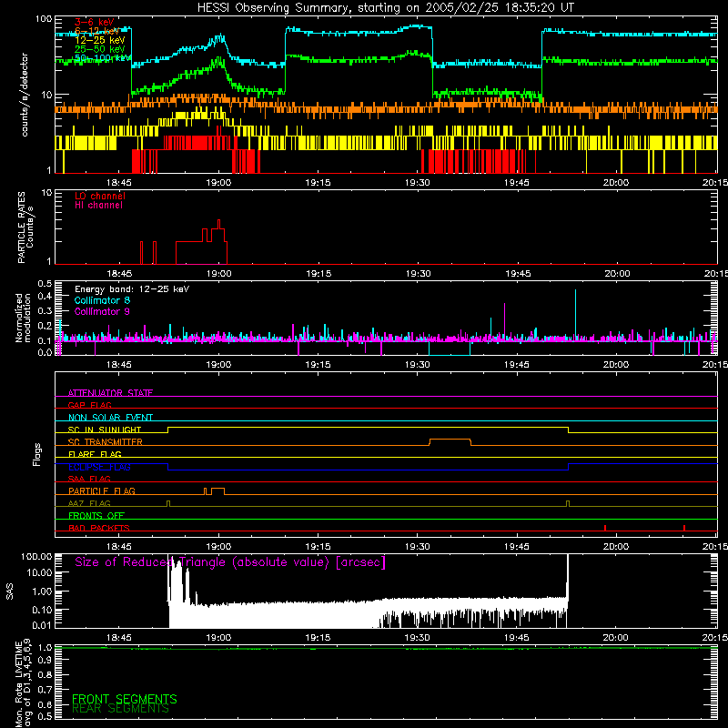Click the counts/s/detector axis label
Screen dimensions: 728x728
coord(25,95)
